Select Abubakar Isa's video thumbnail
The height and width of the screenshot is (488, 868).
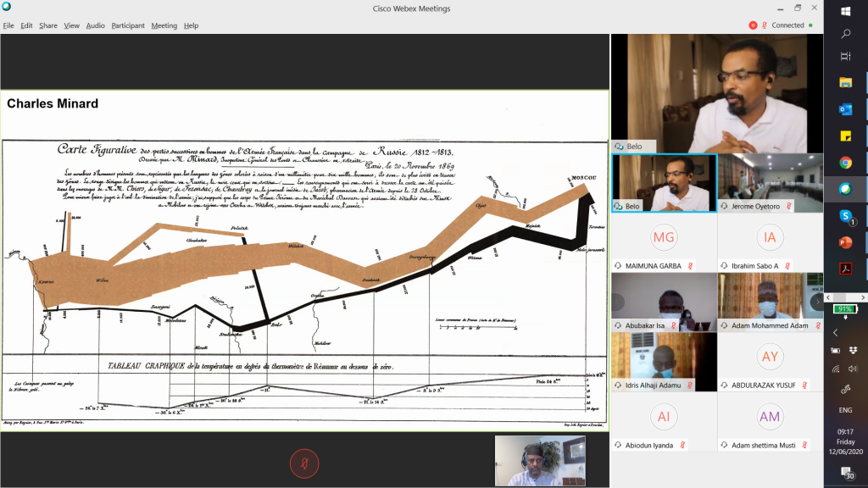665,302
